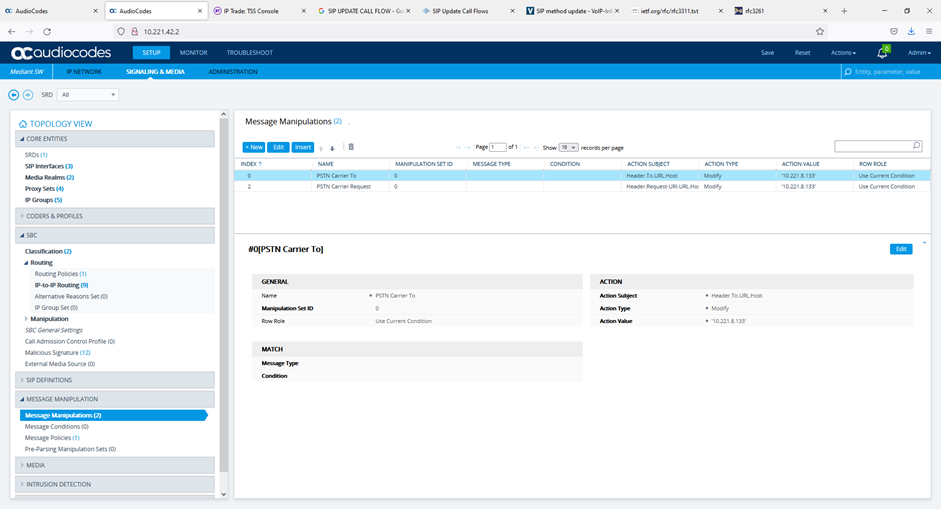This screenshot has height=509, width=941.
Task: Move selected row down with arrow icon
Action: pyautogui.click(x=332, y=148)
